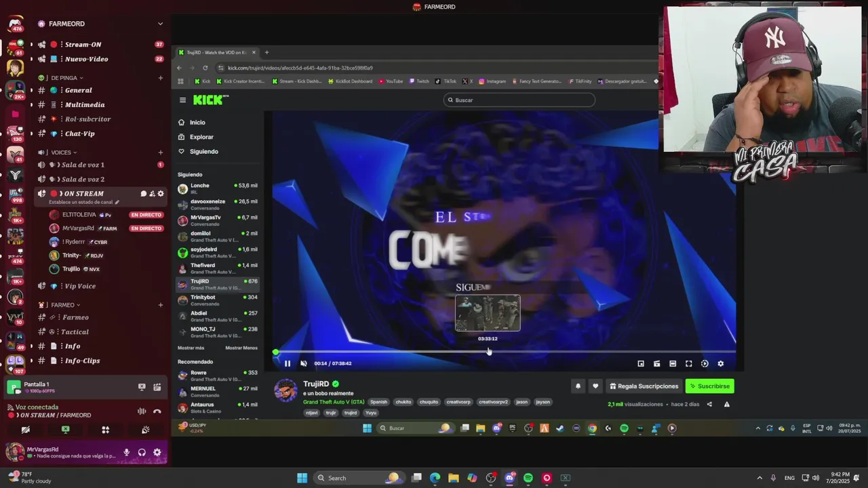Unmute the Kick video player

[303, 363]
